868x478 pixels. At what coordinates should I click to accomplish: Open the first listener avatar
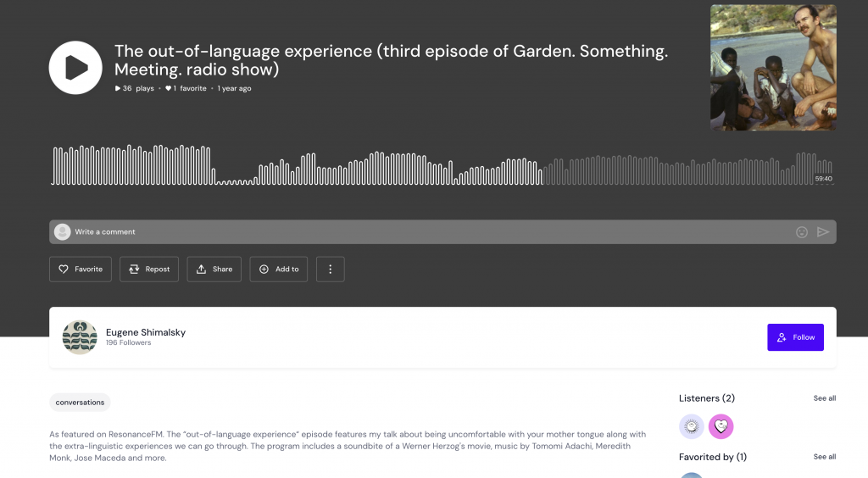pyautogui.click(x=692, y=426)
